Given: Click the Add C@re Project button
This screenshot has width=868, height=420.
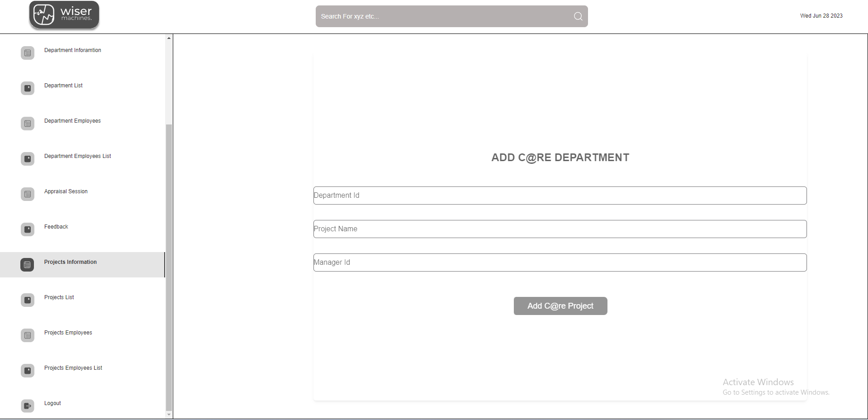Looking at the screenshot, I should 560,306.
